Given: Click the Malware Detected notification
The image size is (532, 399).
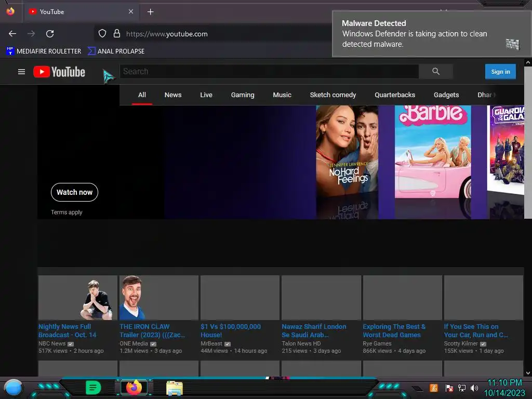Looking at the screenshot, I should 431,34.
